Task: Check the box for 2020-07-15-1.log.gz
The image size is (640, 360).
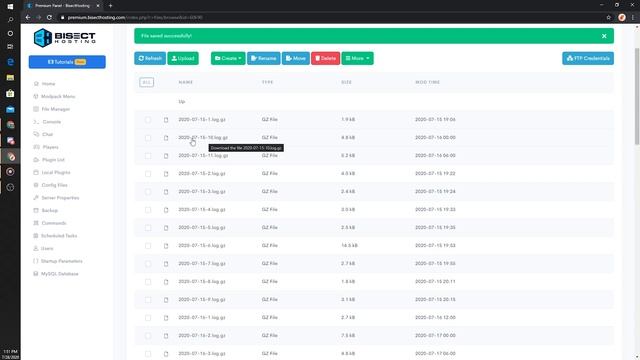Action: tap(148, 120)
